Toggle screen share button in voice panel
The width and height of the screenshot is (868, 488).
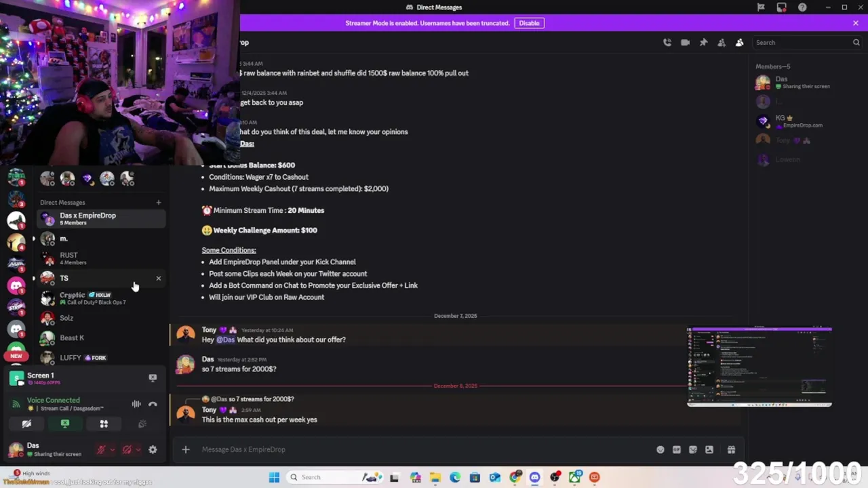pos(65,424)
